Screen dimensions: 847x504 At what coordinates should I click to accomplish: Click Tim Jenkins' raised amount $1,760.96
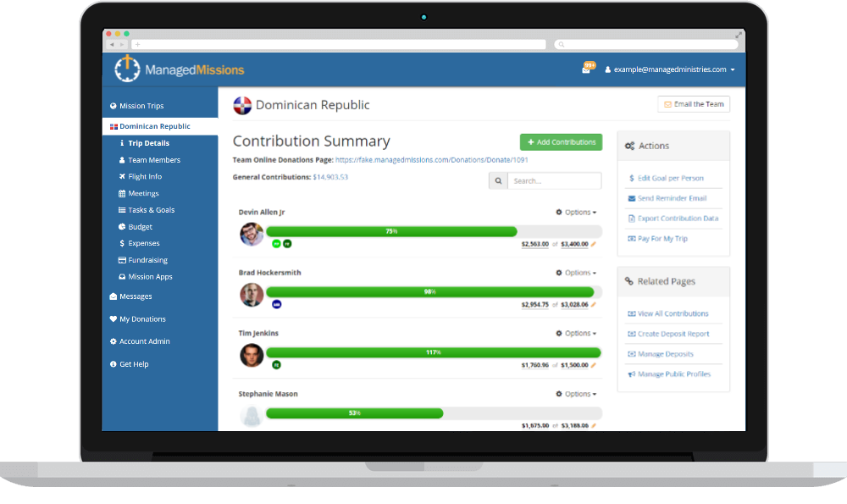534,365
